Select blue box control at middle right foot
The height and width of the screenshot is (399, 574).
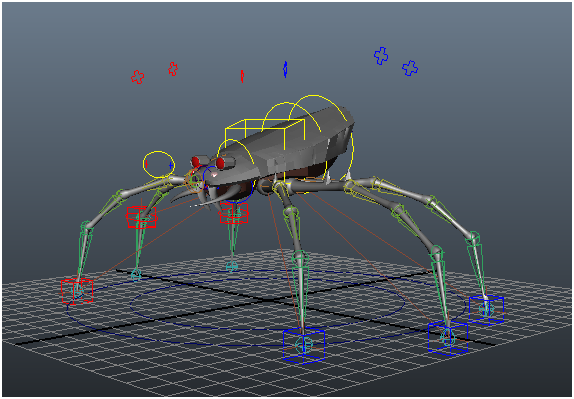448,338
